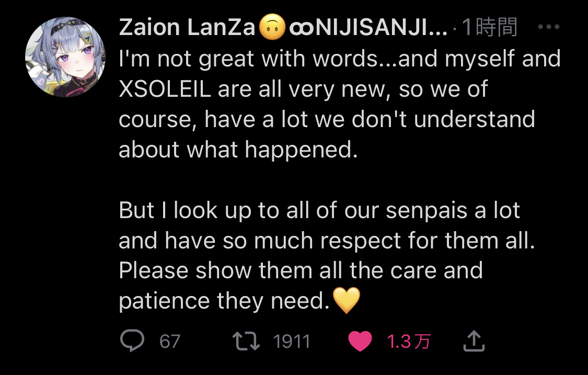This screenshot has height=375, width=588.
Task: Tap the share upload arrow icon
Action: (x=474, y=340)
